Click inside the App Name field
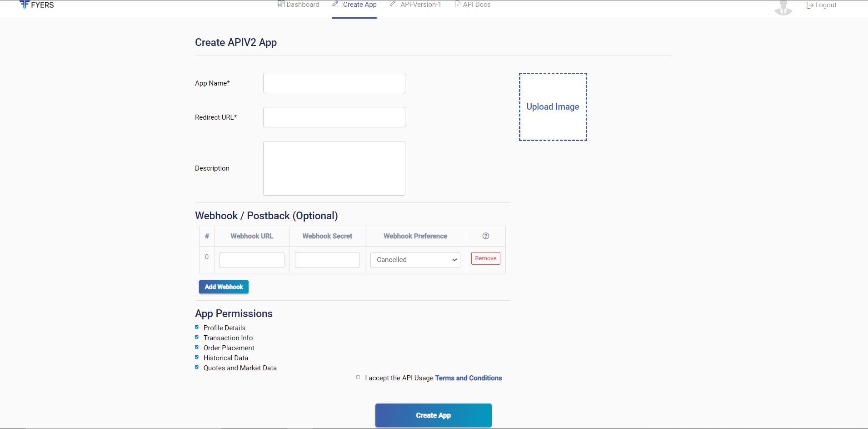 (334, 83)
